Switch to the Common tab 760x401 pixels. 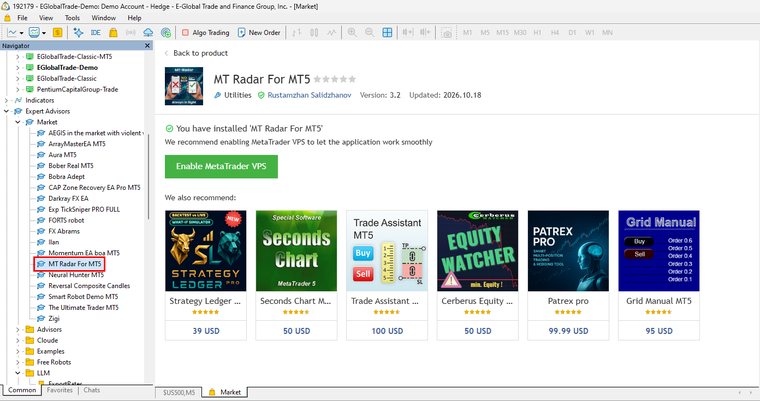pos(22,390)
